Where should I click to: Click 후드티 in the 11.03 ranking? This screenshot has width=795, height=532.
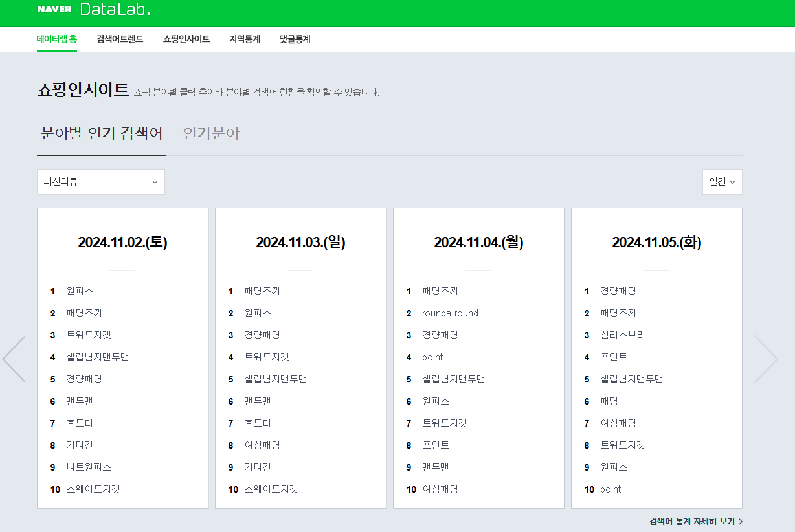258,423
